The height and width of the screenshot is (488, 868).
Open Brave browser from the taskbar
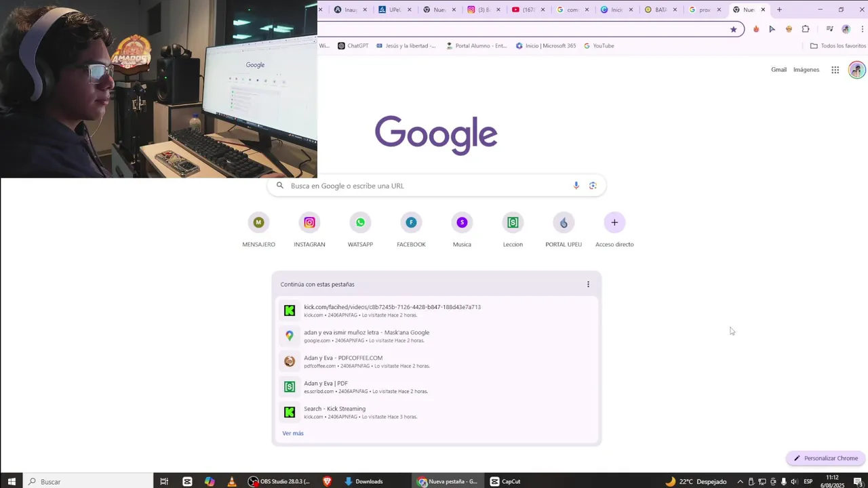(x=328, y=481)
